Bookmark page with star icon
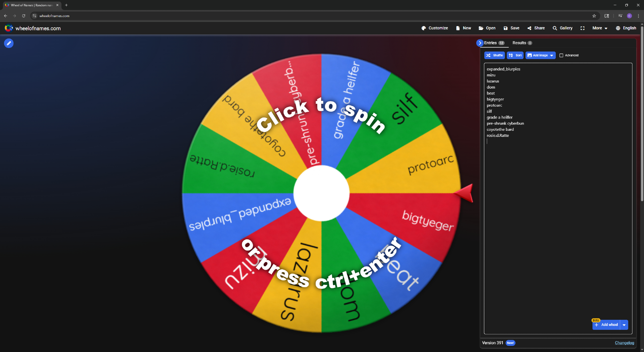The height and width of the screenshot is (352, 644). pos(594,16)
